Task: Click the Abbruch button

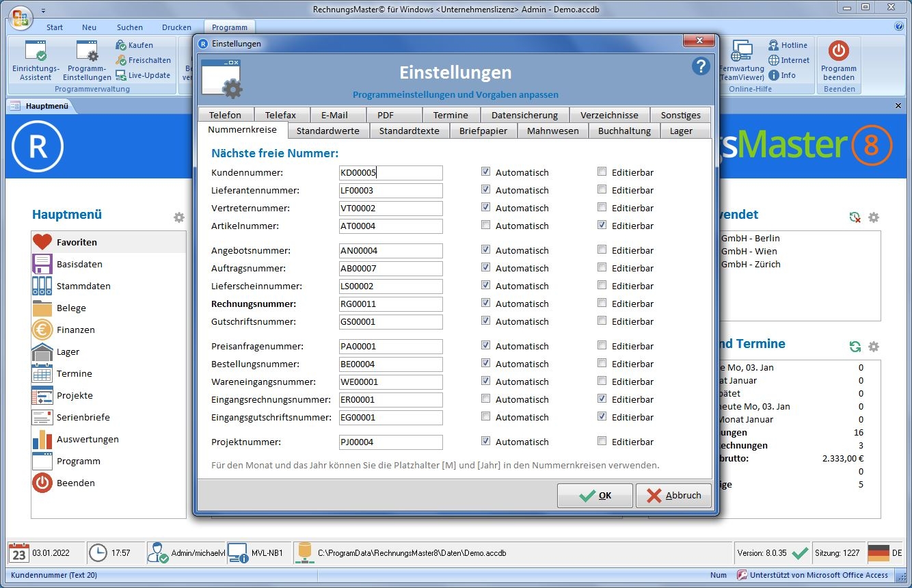Action: click(x=673, y=496)
